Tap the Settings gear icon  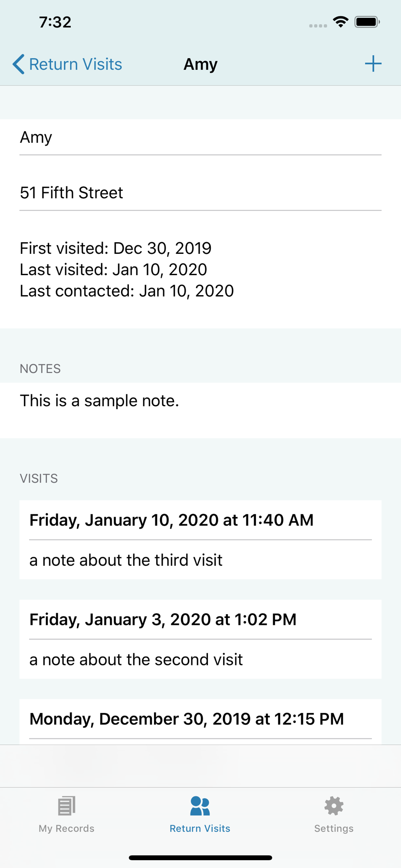[x=334, y=806]
